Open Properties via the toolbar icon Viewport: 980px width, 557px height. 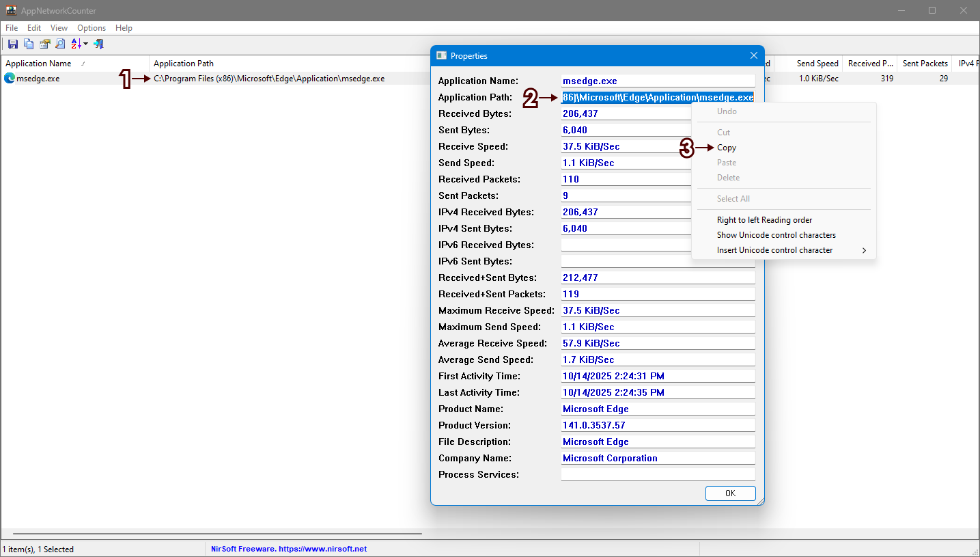[44, 44]
